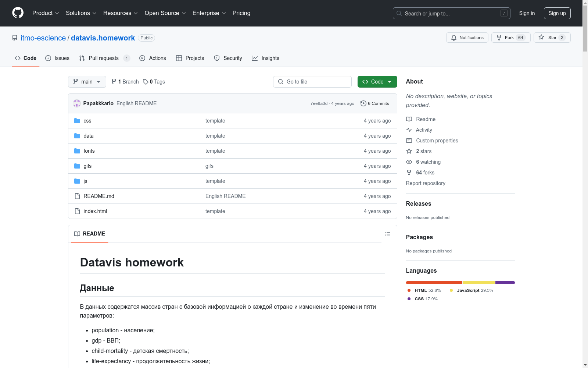The width and height of the screenshot is (588, 368).
Task: Open the index.html file
Action: pyautogui.click(x=95, y=211)
